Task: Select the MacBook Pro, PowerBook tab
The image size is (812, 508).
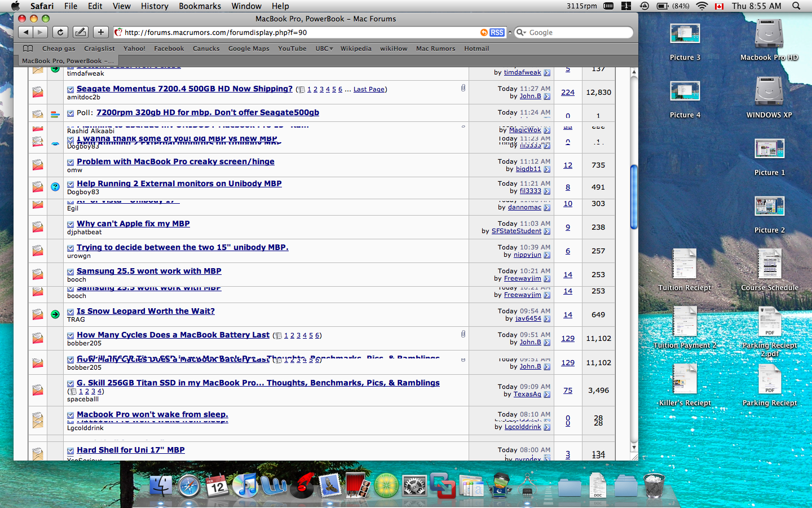Action: coord(68,60)
